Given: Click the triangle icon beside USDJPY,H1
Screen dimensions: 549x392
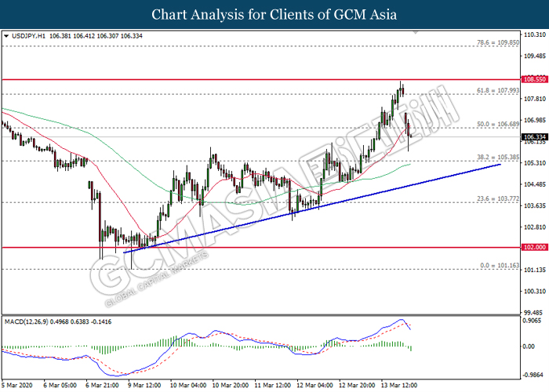Looking at the screenshot, I should (x=7, y=36).
